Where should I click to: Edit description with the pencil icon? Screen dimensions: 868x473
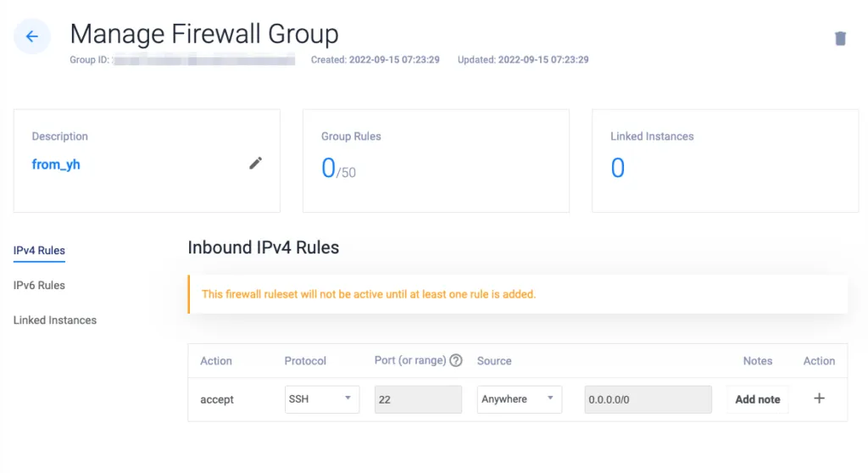pyautogui.click(x=255, y=163)
